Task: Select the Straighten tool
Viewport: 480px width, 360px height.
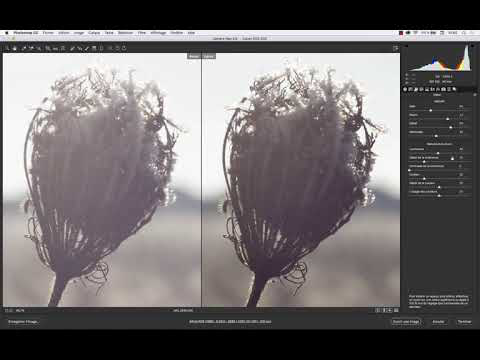Action: coord(55,48)
